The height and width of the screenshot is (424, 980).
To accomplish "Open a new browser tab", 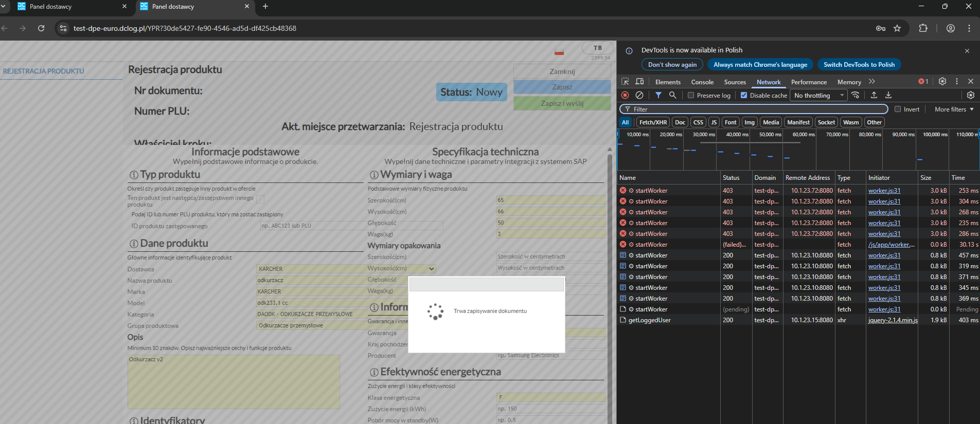I will click(x=265, y=6).
